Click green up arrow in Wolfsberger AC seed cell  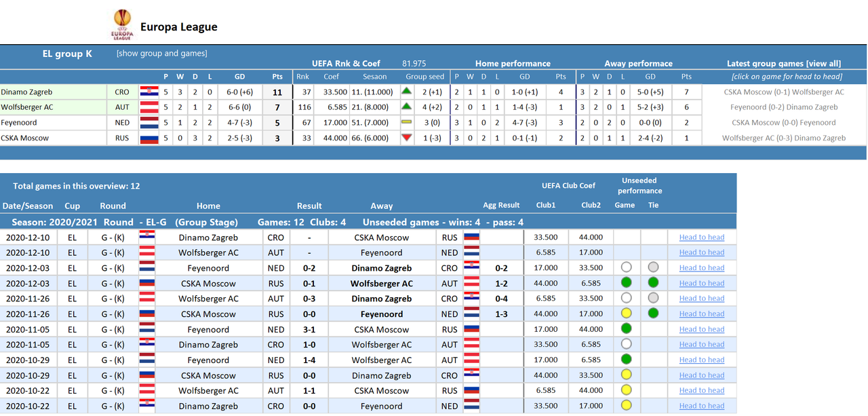tap(407, 107)
